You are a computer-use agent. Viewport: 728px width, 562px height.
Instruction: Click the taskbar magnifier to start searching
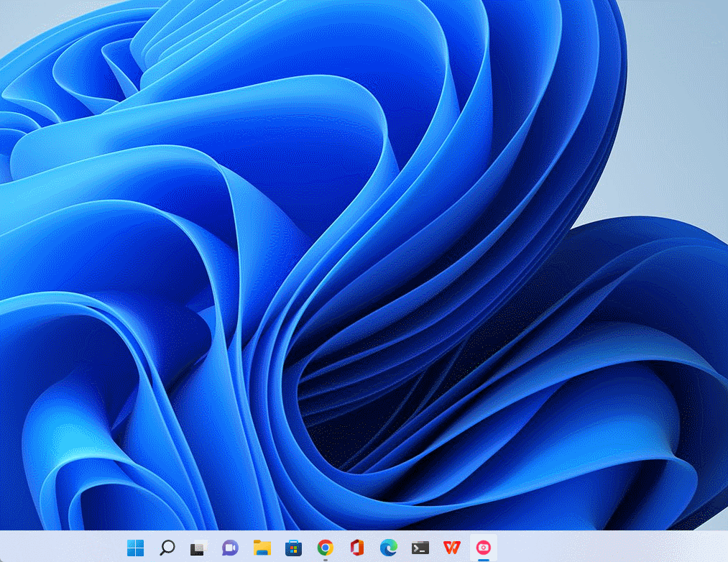[167, 548]
